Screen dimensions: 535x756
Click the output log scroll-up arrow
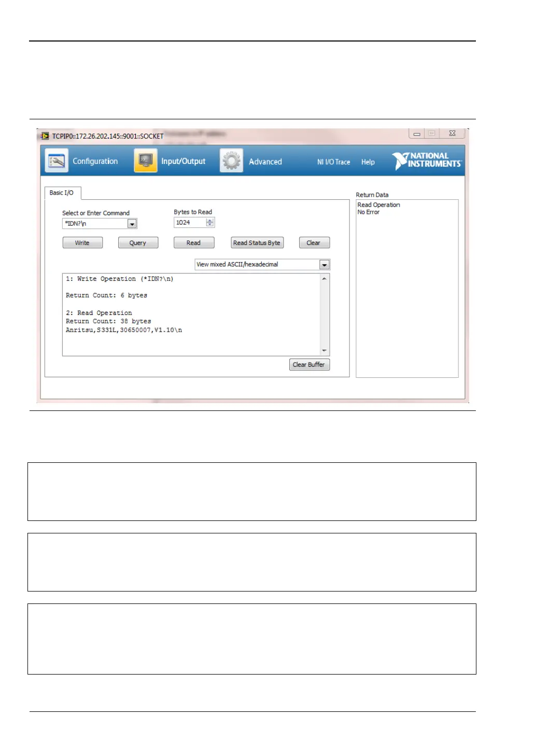click(x=325, y=279)
